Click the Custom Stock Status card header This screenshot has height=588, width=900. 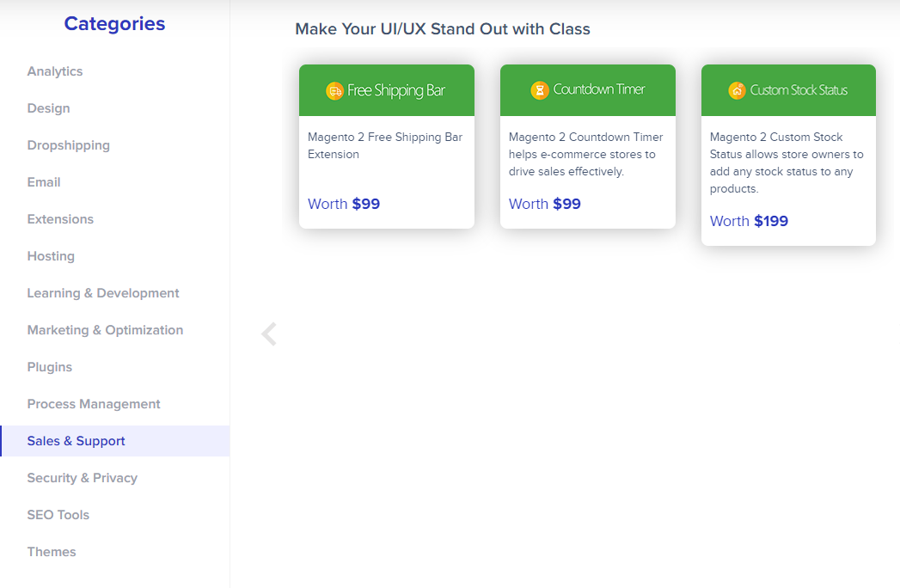788,90
